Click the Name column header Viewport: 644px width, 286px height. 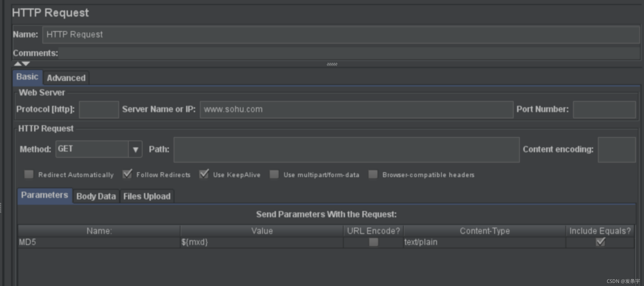click(x=99, y=231)
